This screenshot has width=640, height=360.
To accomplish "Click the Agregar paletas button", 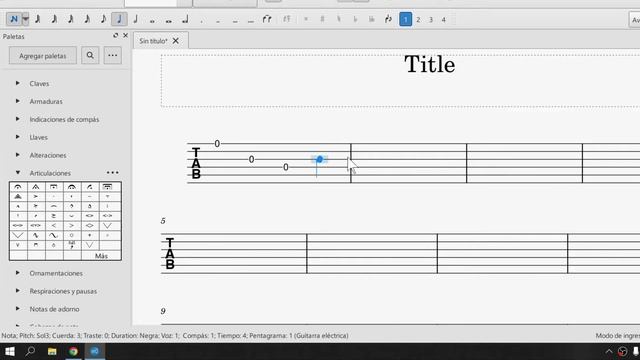I will pyautogui.click(x=43, y=56).
